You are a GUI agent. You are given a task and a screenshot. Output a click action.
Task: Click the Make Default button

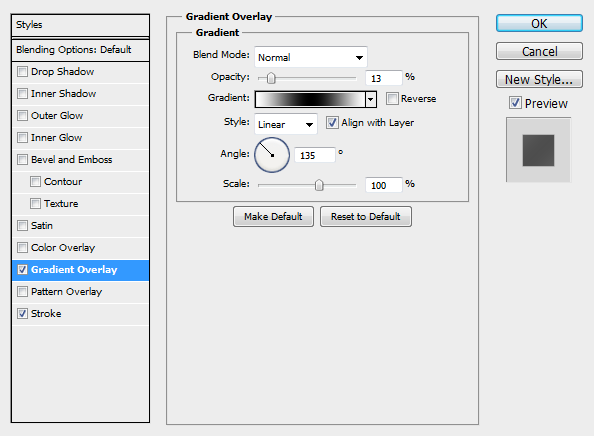[x=273, y=217]
